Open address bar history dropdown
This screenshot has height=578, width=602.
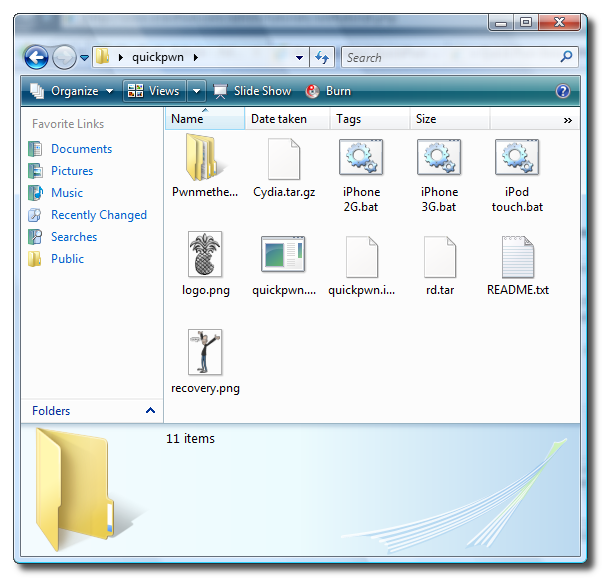coord(299,58)
